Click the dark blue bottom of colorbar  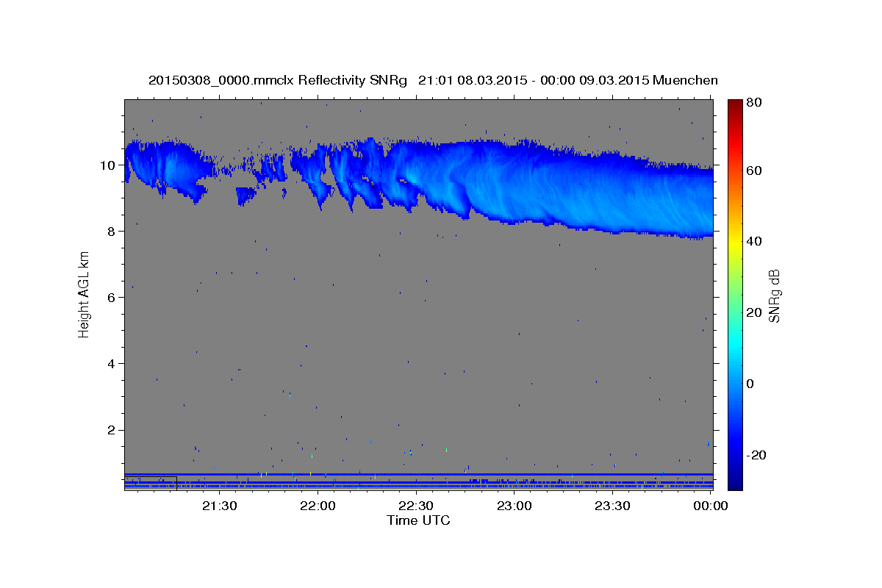point(735,484)
